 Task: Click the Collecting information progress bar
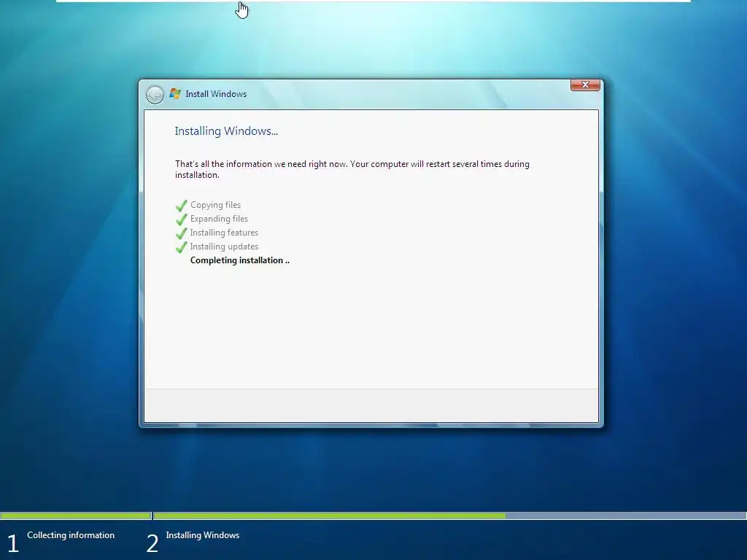[x=76, y=516]
